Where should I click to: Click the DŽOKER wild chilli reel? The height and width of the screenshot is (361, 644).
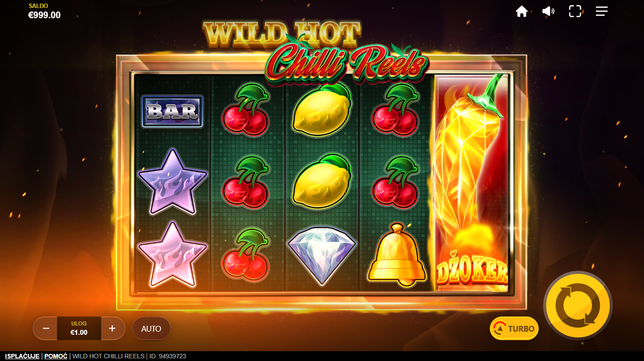(x=471, y=183)
